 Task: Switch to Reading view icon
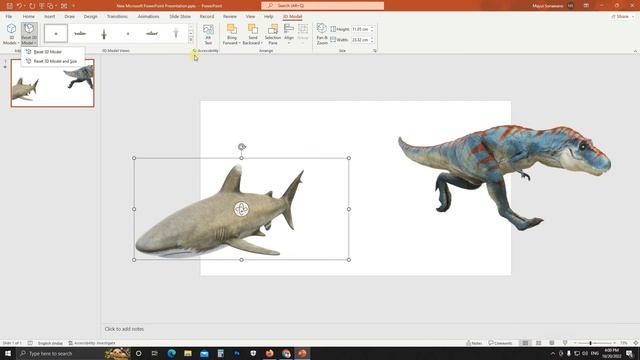click(552, 343)
